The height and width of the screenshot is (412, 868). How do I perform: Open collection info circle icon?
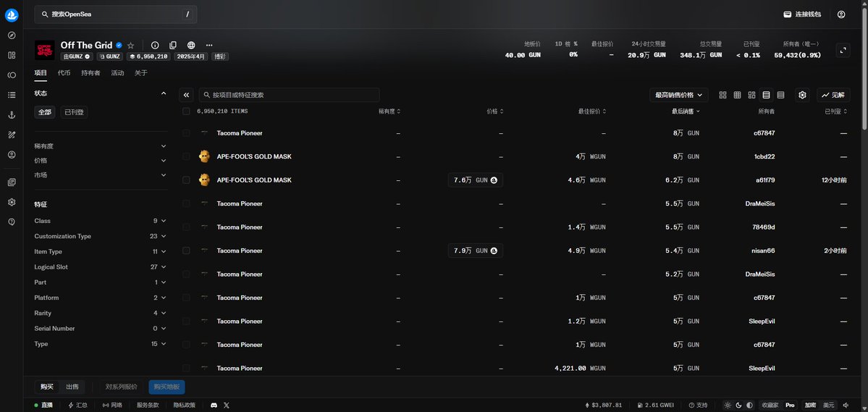pyautogui.click(x=155, y=46)
